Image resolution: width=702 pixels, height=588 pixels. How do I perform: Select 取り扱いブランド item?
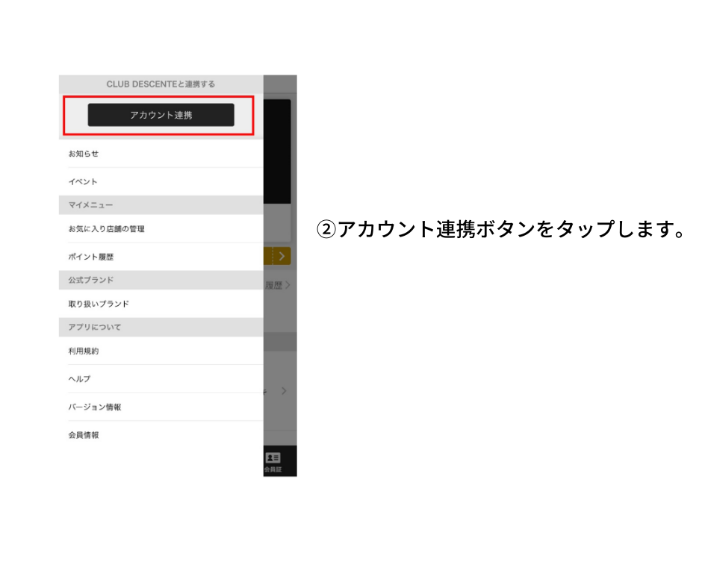(161, 304)
